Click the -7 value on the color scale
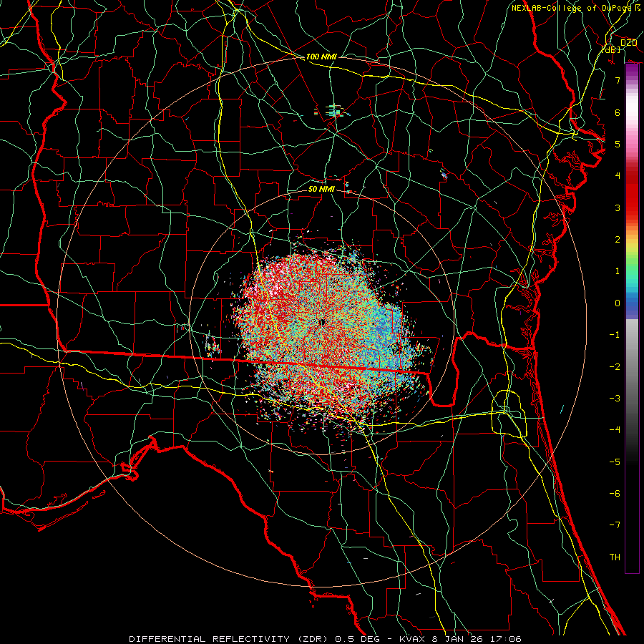Image resolution: width=644 pixels, height=644 pixels. coord(615,525)
